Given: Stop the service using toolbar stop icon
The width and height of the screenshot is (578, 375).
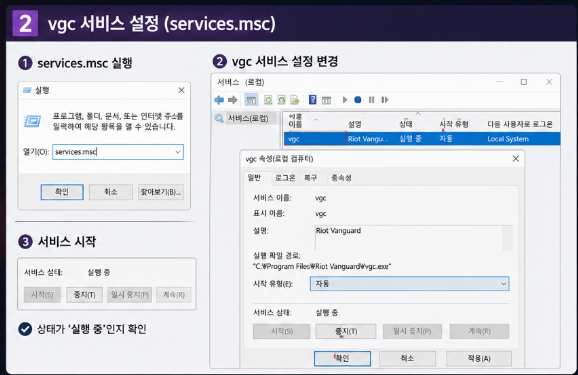Looking at the screenshot, I should [358, 100].
